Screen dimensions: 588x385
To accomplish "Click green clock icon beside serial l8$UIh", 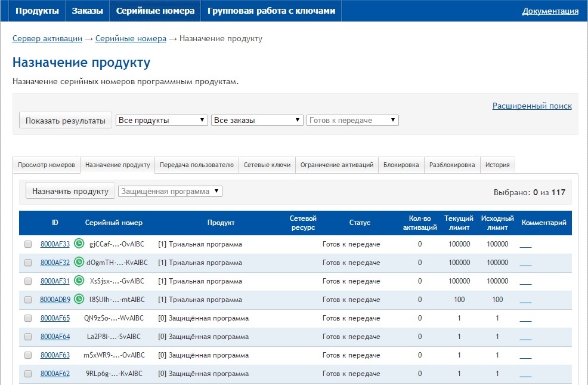I will tap(79, 300).
